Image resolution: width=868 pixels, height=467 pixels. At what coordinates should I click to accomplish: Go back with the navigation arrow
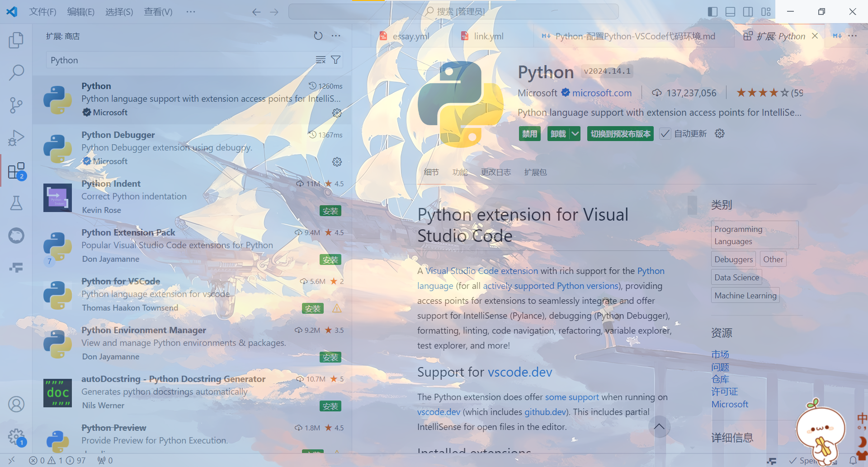tap(256, 12)
